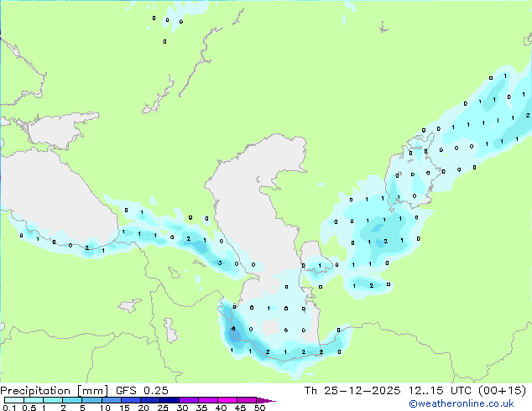Select the 45–50 mm legend swatch
This screenshot has width=532, height=411.
tap(247, 400)
